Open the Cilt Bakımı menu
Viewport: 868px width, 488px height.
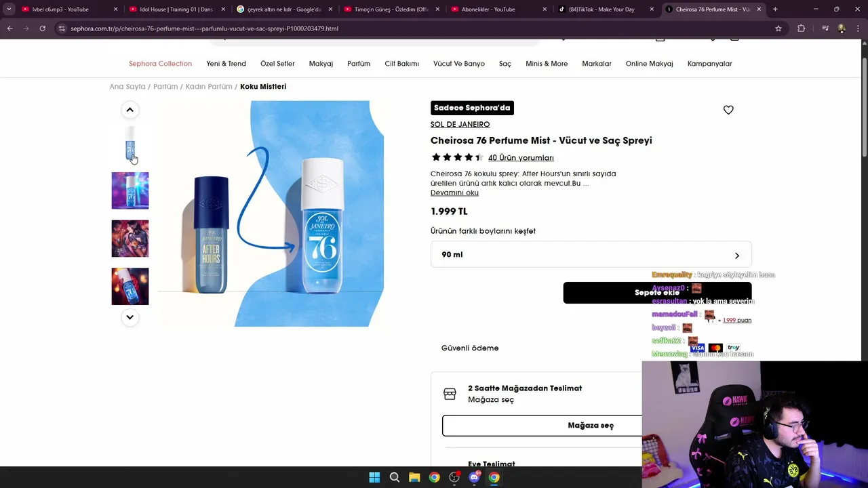point(401,64)
